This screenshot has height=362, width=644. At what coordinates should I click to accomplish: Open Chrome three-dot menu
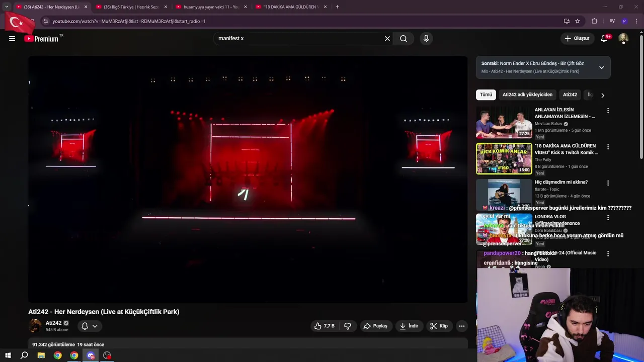coord(636,21)
